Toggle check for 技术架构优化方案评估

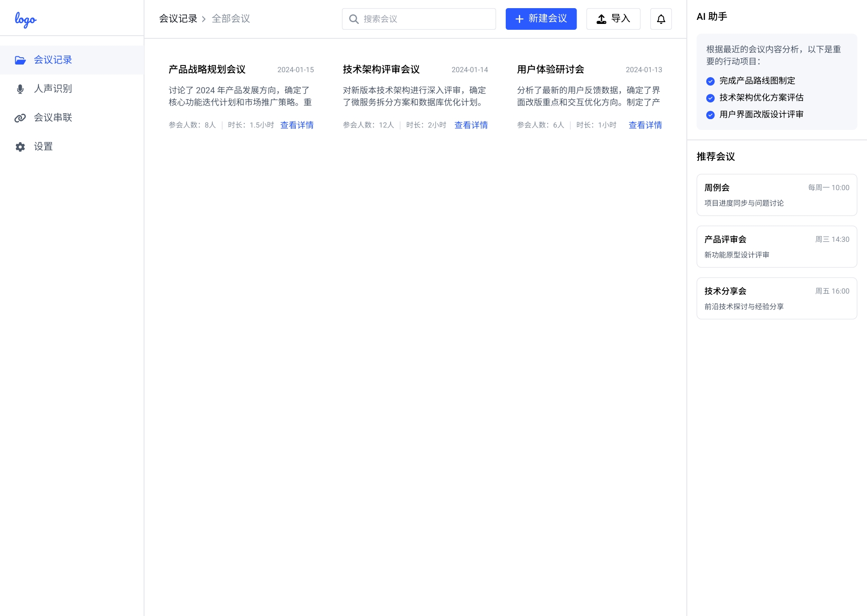pos(710,98)
